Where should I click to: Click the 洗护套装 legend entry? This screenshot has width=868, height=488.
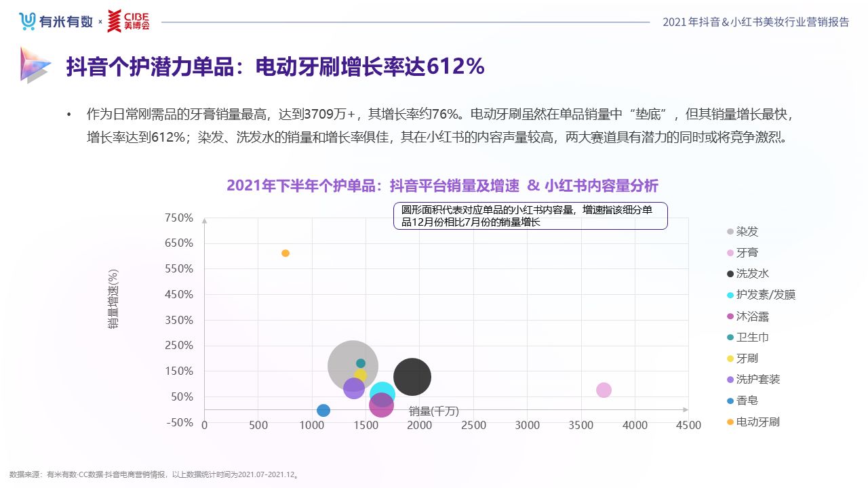tap(757, 379)
